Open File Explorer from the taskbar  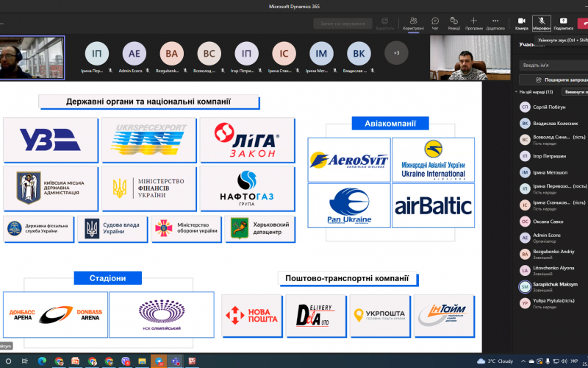143,361
